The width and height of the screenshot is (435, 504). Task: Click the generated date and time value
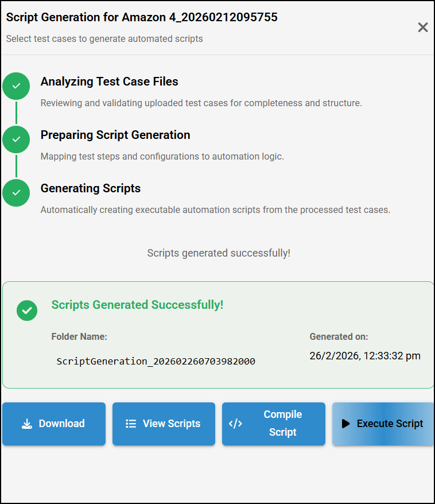click(365, 356)
